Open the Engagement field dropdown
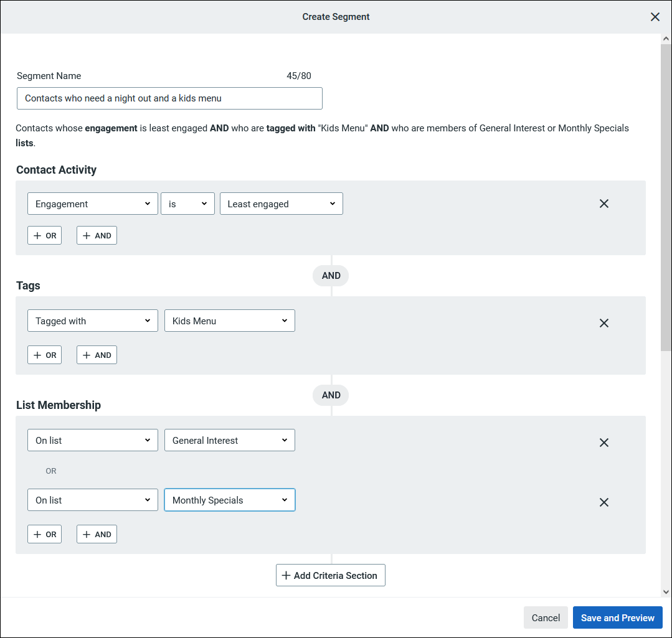Image resolution: width=672 pixels, height=638 pixels. 93,204
